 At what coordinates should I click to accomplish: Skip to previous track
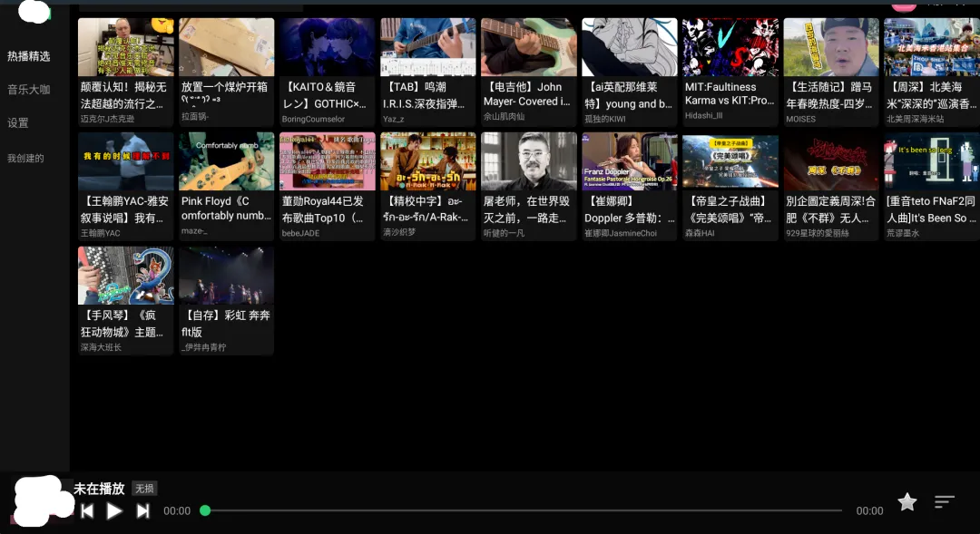tap(87, 511)
